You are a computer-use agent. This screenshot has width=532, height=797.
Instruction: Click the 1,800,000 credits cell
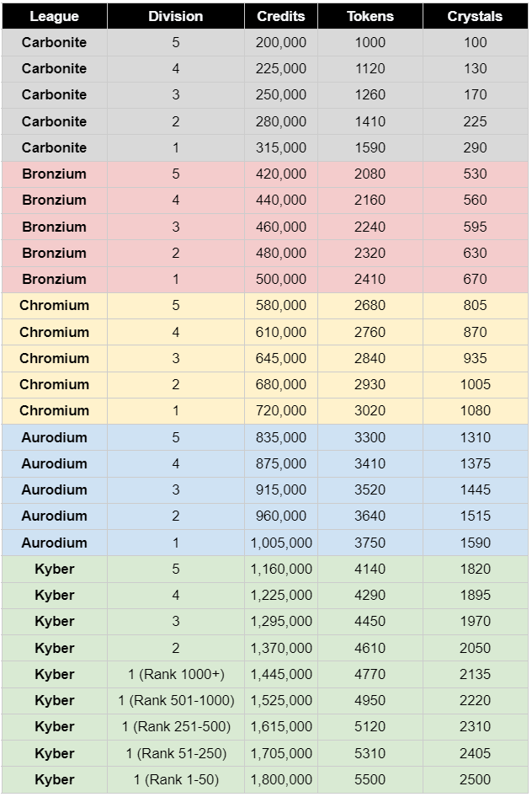tap(281, 779)
